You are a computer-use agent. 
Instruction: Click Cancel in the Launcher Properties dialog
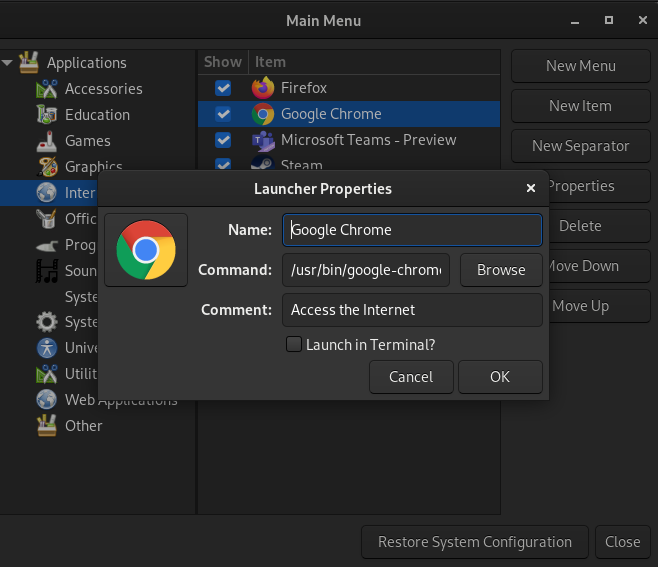point(411,377)
